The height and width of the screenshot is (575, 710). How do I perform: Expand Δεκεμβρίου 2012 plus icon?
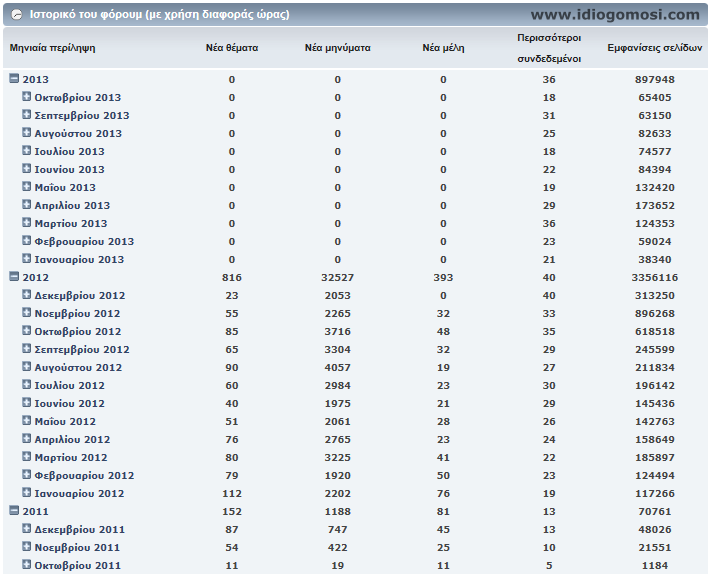27,295
